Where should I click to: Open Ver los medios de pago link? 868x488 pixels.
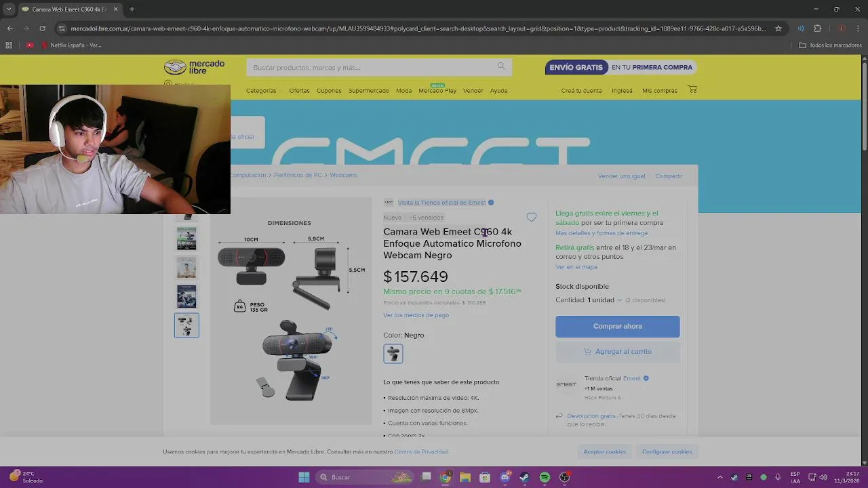coord(416,315)
